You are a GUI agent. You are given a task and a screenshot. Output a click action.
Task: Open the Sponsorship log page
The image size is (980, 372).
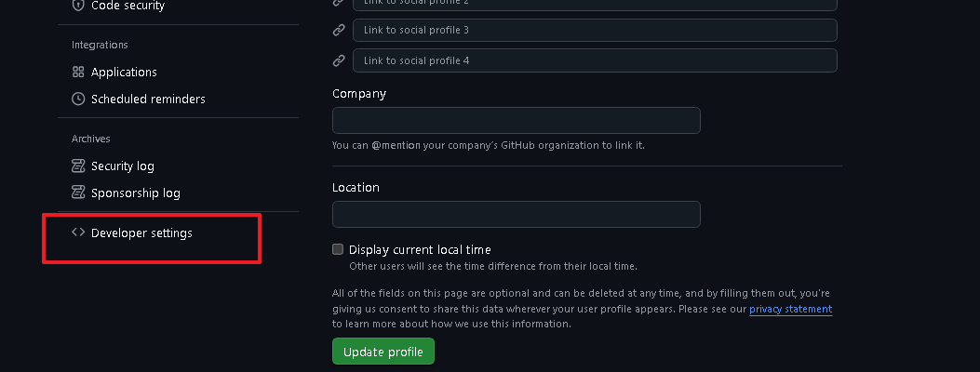click(x=136, y=193)
